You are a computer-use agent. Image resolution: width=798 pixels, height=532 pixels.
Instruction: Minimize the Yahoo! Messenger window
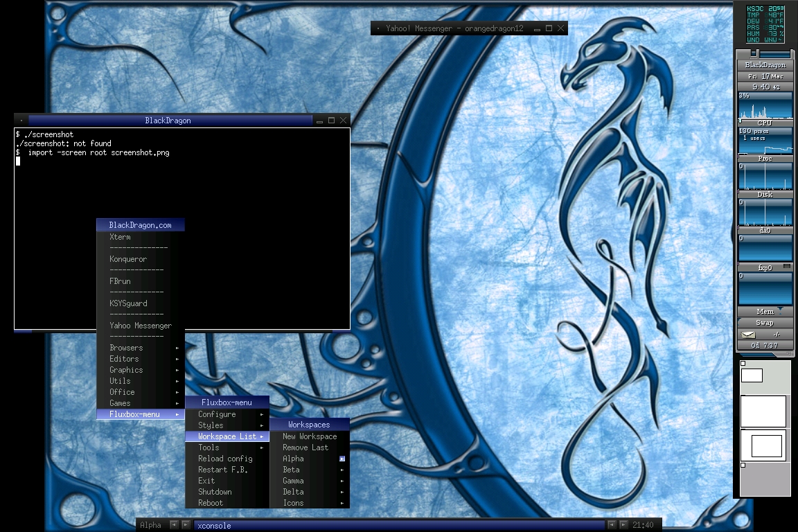pyautogui.click(x=537, y=29)
